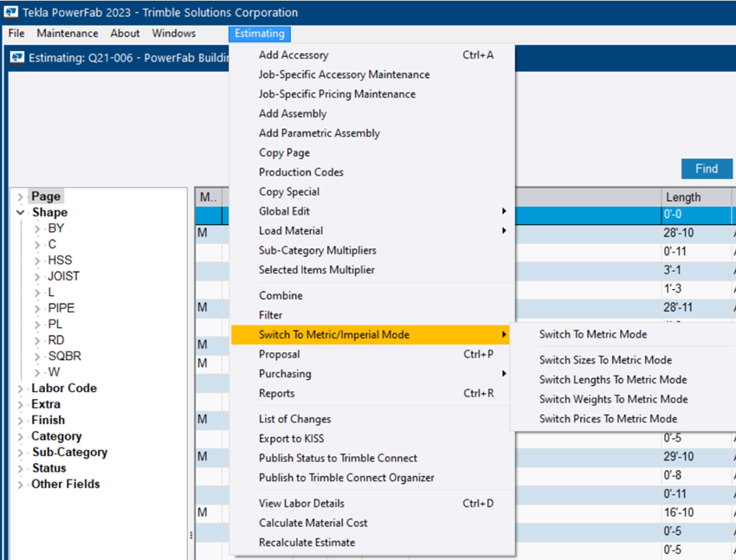
Task: Click Switch Prices To Metric Mode
Action: pyautogui.click(x=608, y=419)
